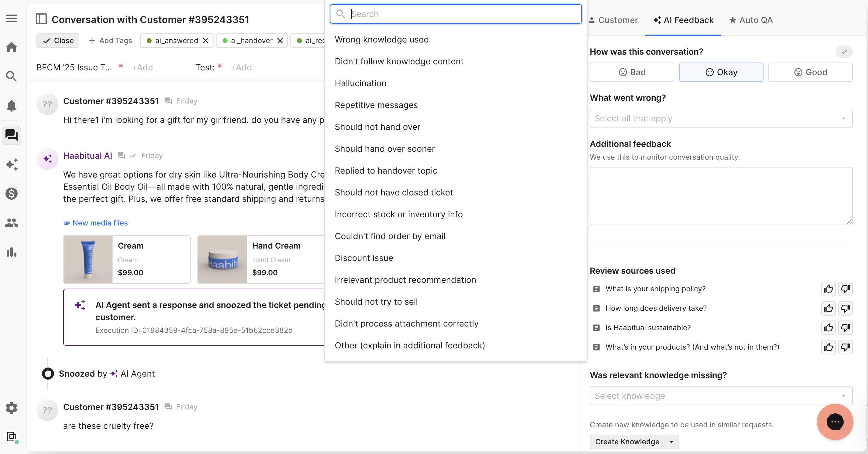868x454 pixels.
Task: Click bottom-left widget icon with green dot
Action: [12, 437]
